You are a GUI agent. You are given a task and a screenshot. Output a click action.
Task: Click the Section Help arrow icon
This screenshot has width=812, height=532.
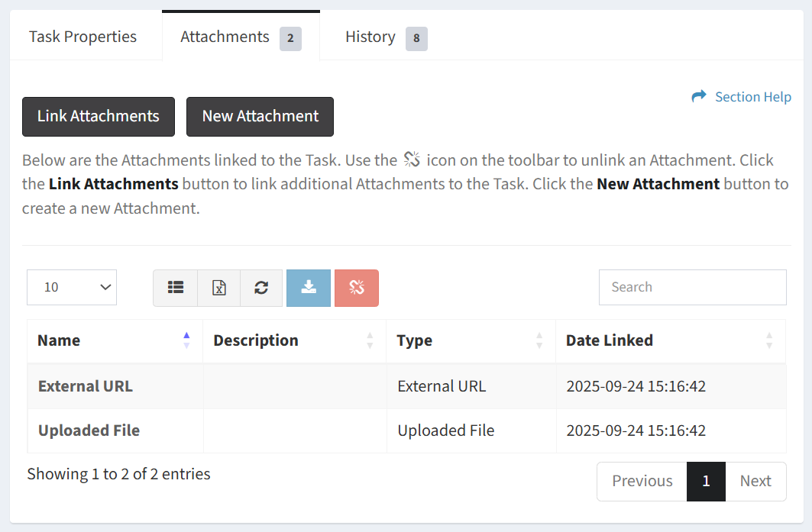[x=698, y=97]
